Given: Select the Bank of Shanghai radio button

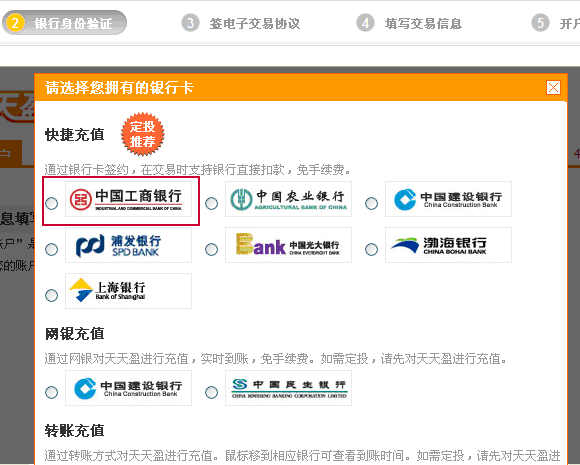Looking at the screenshot, I should [51, 295].
